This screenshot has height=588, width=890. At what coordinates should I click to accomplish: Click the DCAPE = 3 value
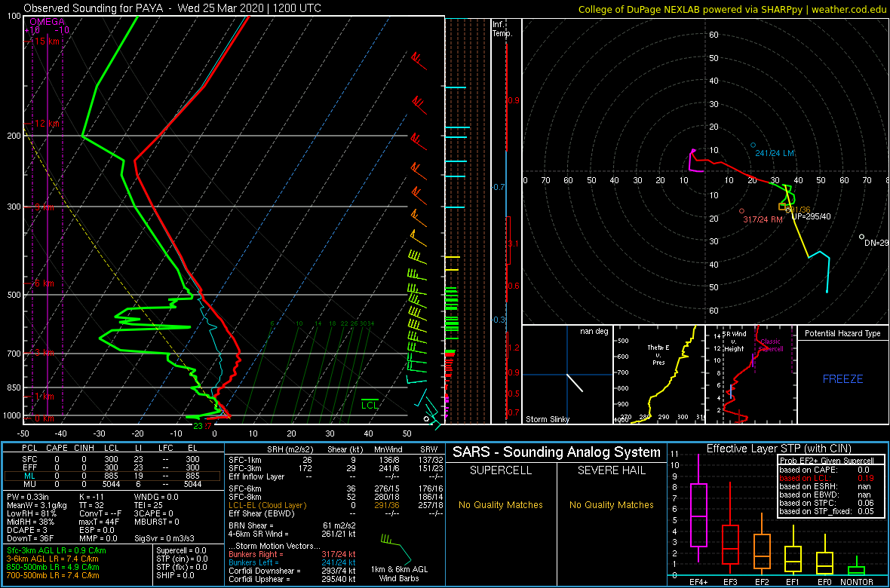[x=28, y=531]
